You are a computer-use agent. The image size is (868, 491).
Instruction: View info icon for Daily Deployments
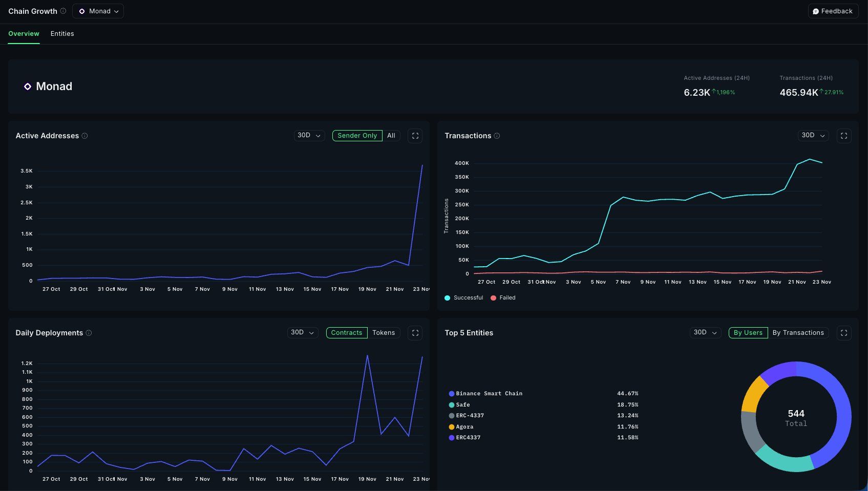(x=89, y=333)
